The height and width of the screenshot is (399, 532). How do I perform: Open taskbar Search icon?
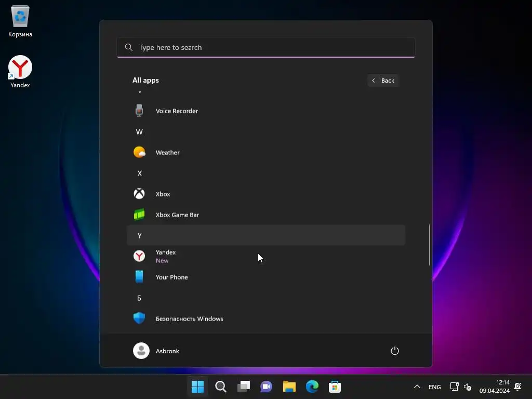220,387
